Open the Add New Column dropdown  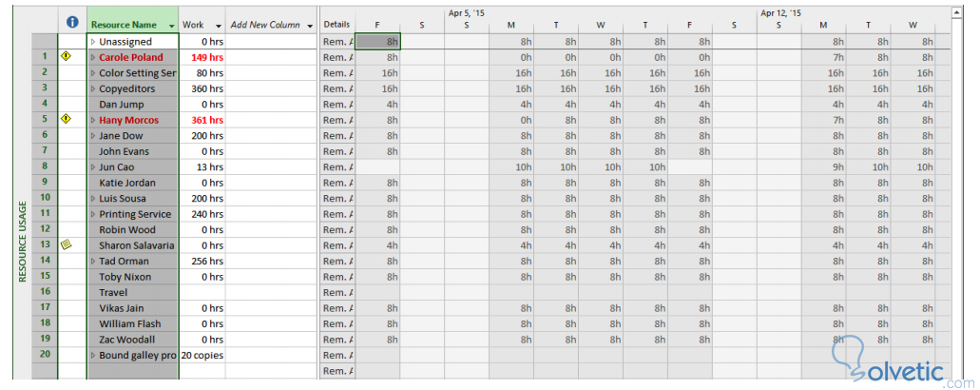[x=311, y=26]
